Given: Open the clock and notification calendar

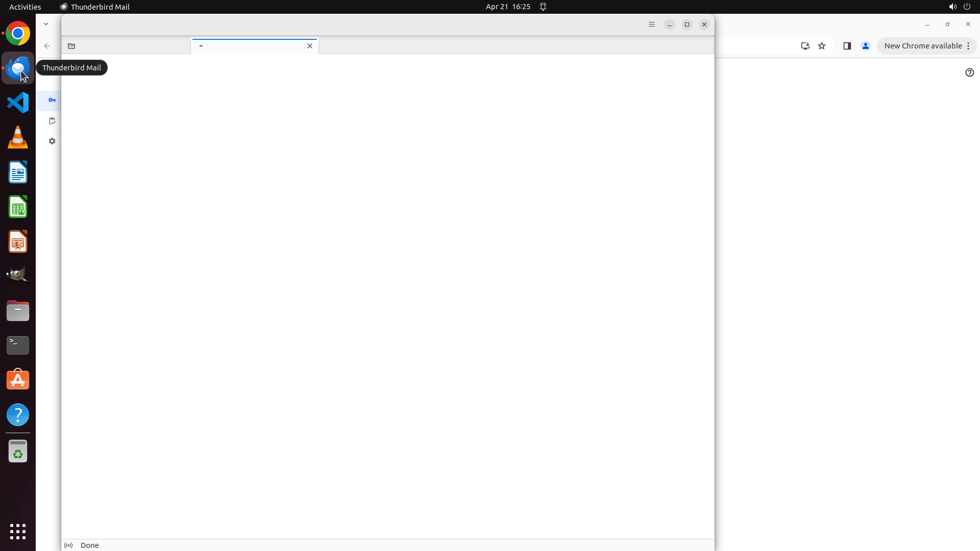Looking at the screenshot, I should [508, 7].
